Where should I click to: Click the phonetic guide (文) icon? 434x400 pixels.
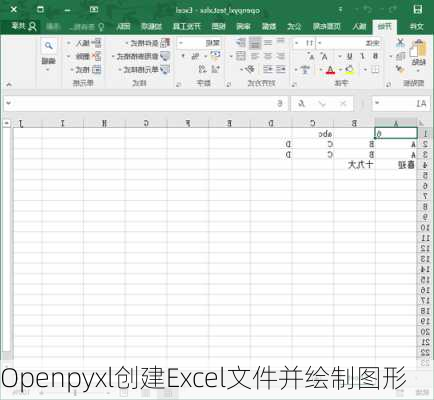click(x=305, y=70)
